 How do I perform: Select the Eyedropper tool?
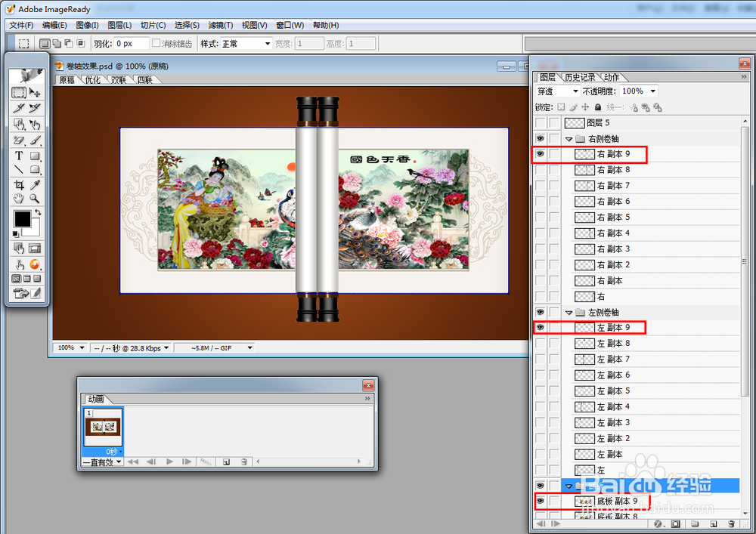(35, 185)
